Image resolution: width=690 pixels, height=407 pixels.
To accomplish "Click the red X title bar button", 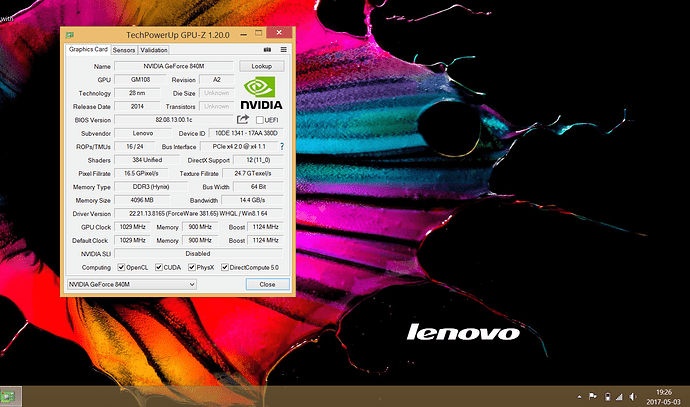I will click(x=279, y=33).
